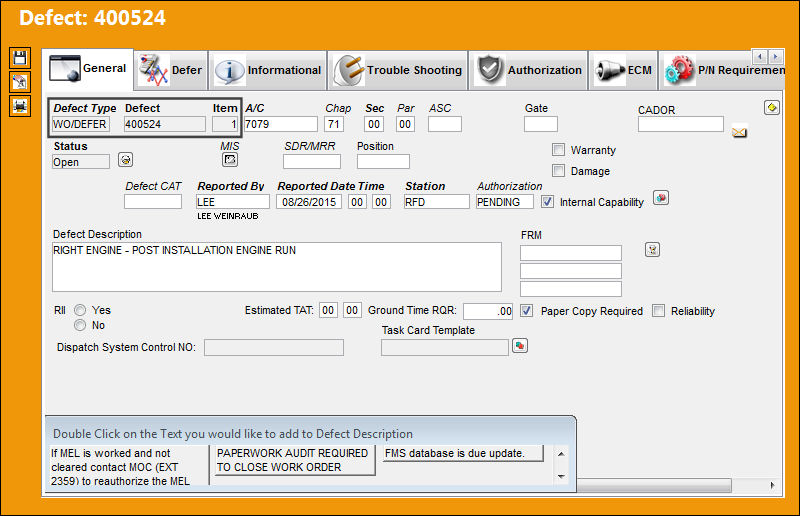Click the Reported Date field 08/26/2015
Viewport: 800px width, 516px height.
309,202
